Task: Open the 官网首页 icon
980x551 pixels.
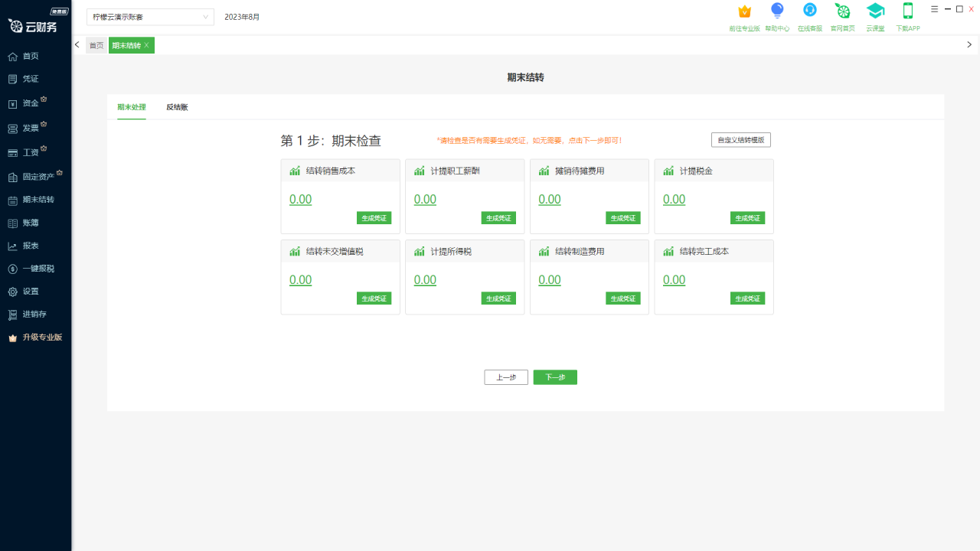Action: [x=842, y=11]
